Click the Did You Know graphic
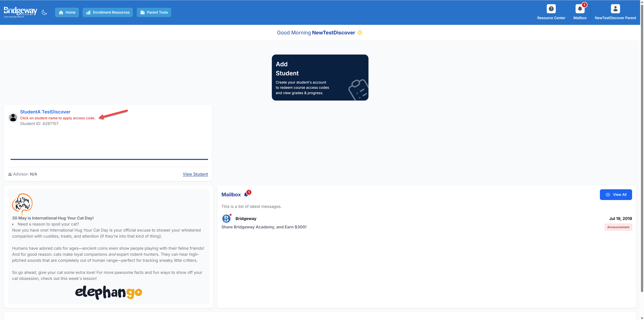644x320 pixels. 22,204
